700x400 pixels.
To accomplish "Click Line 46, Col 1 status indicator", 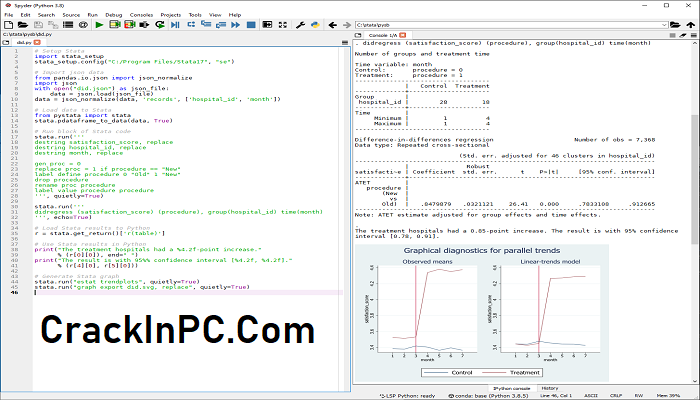I will [556, 396].
